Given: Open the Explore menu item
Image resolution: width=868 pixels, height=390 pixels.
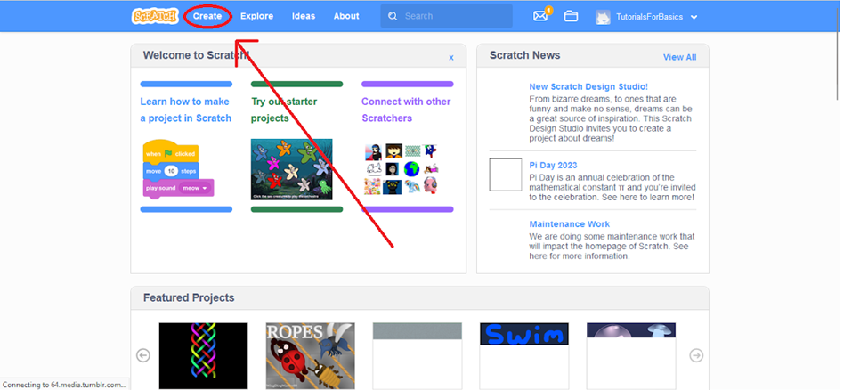Looking at the screenshot, I should (257, 16).
